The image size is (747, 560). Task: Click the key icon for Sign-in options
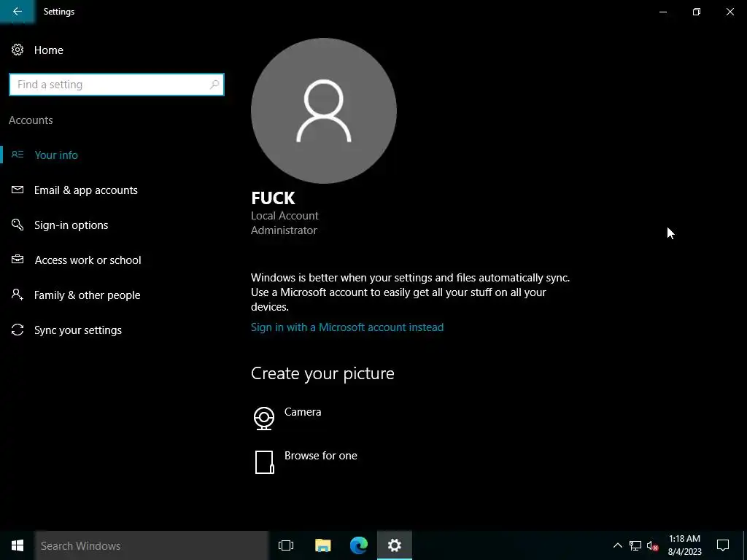coord(18,225)
